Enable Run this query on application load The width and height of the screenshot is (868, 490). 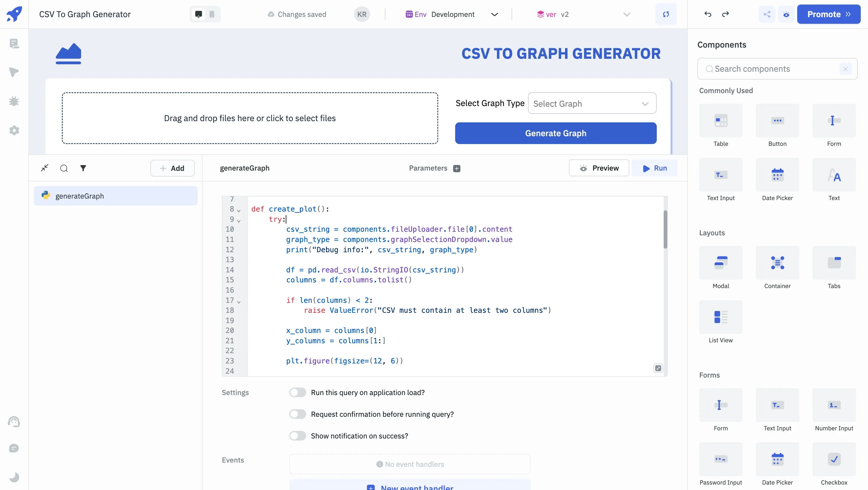coord(297,393)
